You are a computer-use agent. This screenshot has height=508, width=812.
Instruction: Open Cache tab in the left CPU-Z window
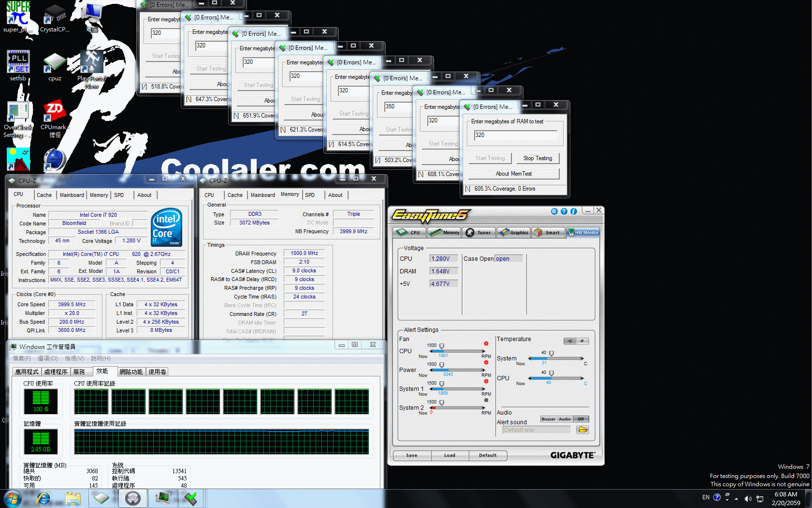coord(44,195)
